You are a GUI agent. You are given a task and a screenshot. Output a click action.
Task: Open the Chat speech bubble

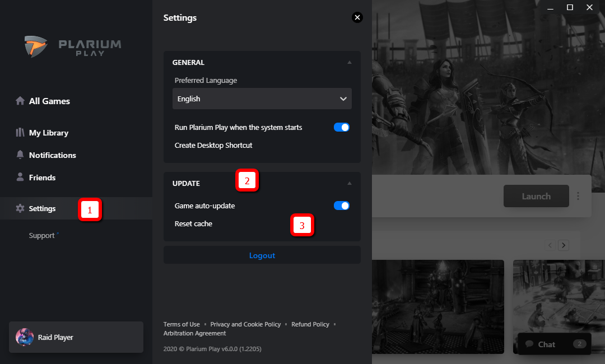[529, 344]
